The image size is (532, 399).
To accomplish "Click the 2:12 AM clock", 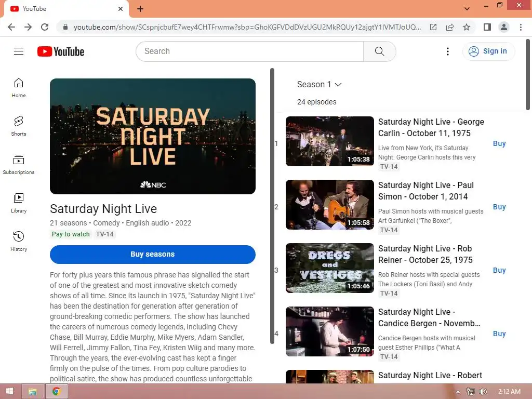I will pos(509,392).
